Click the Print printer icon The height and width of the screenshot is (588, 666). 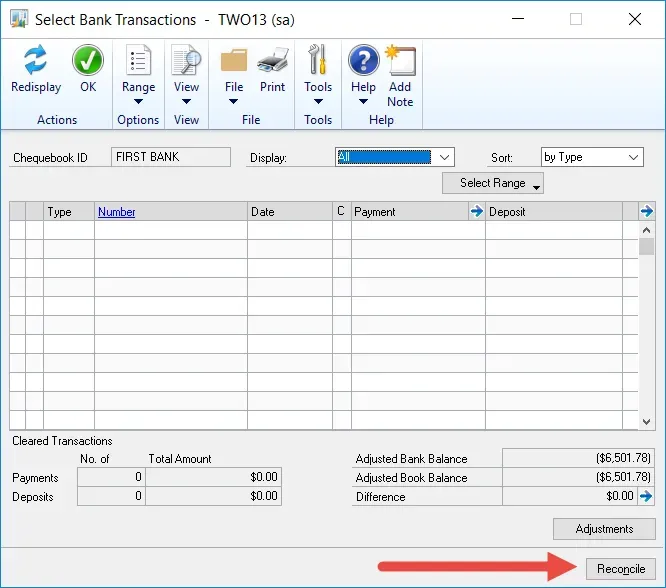[272, 61]
